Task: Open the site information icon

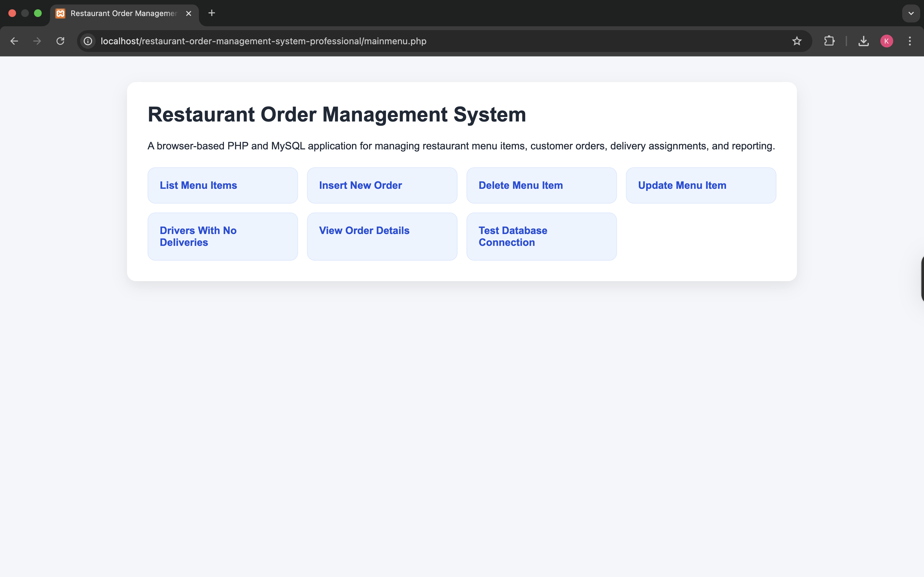Action: click(x=88, y=41)
